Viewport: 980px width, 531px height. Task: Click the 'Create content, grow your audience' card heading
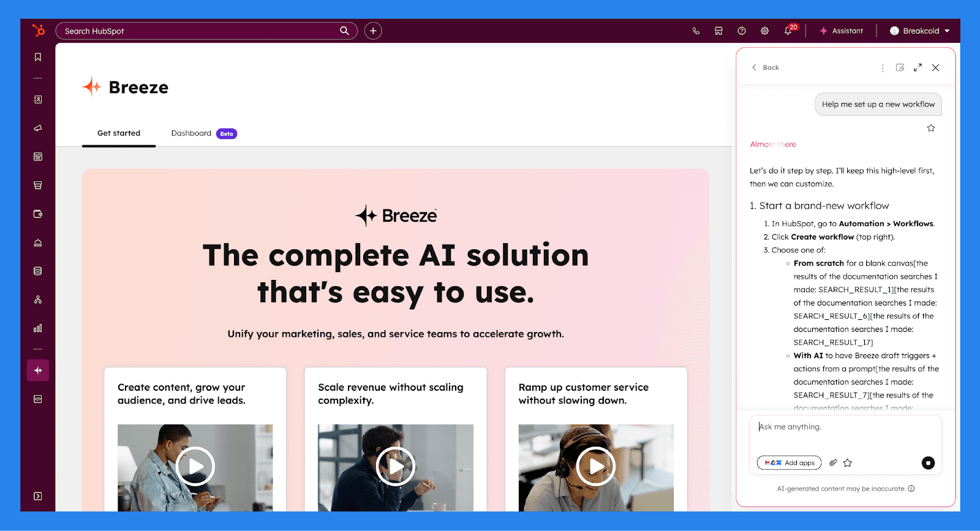181,394
